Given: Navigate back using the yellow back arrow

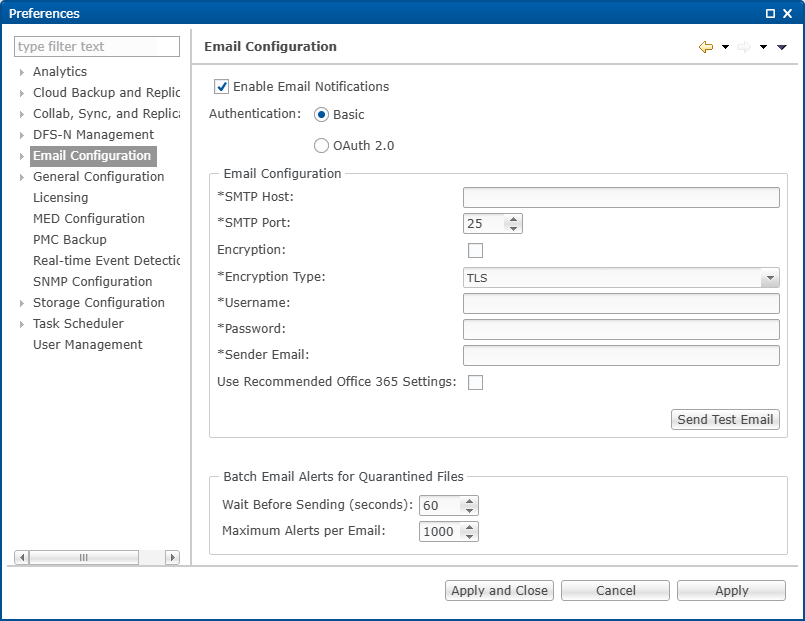Looking at the screenshot, I should [x=704, y=47].
